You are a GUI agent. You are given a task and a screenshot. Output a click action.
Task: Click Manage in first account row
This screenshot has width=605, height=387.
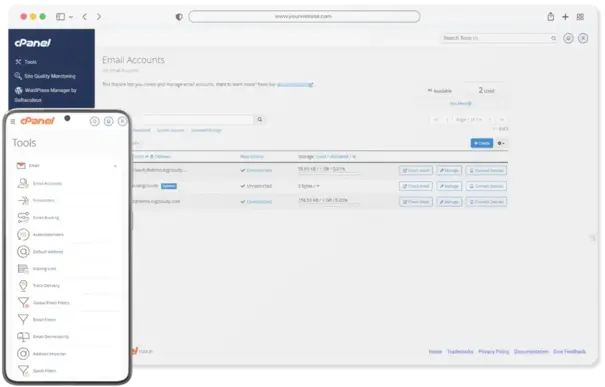pyautogui.click(x=449, y=170)
